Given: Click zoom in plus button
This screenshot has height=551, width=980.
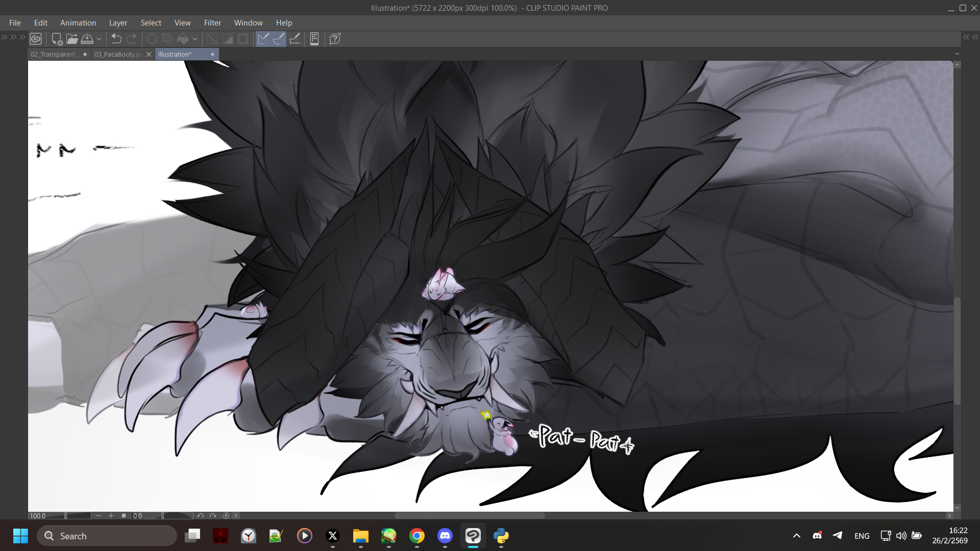Looking at the screenshot, I should click(111, 516).
